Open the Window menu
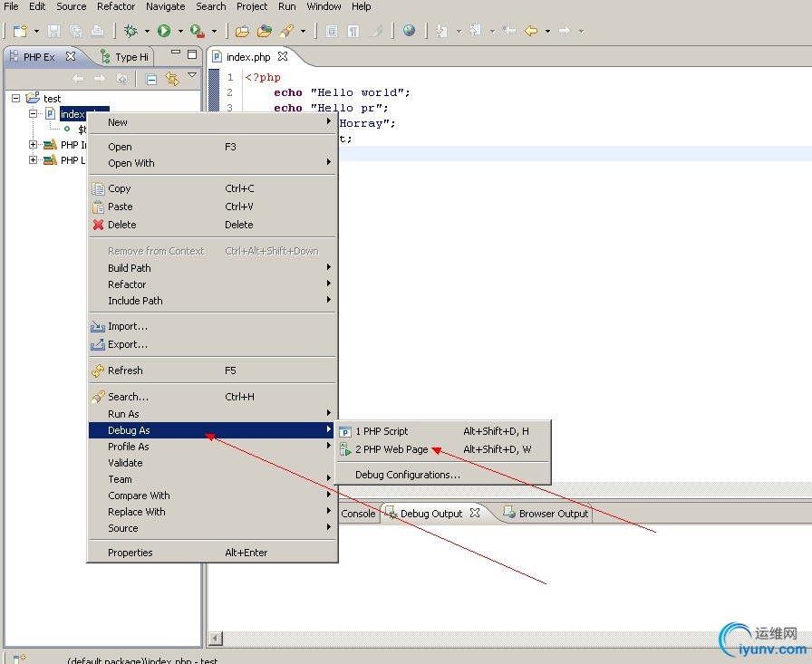 324,6
